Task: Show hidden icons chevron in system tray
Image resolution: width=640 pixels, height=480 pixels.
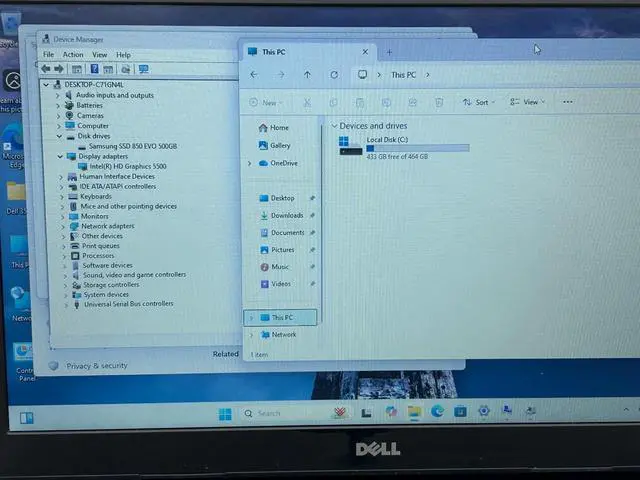Action: [626, 409]
